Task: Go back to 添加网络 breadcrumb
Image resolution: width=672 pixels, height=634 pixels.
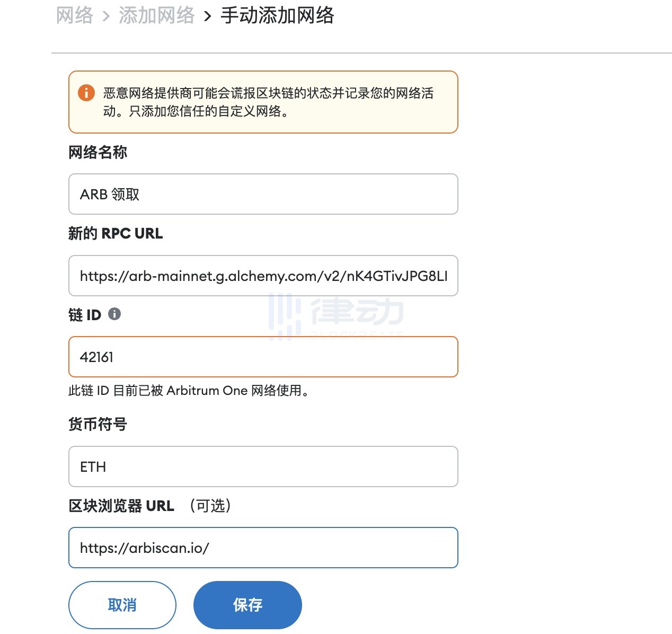Action: coord(156,16)
